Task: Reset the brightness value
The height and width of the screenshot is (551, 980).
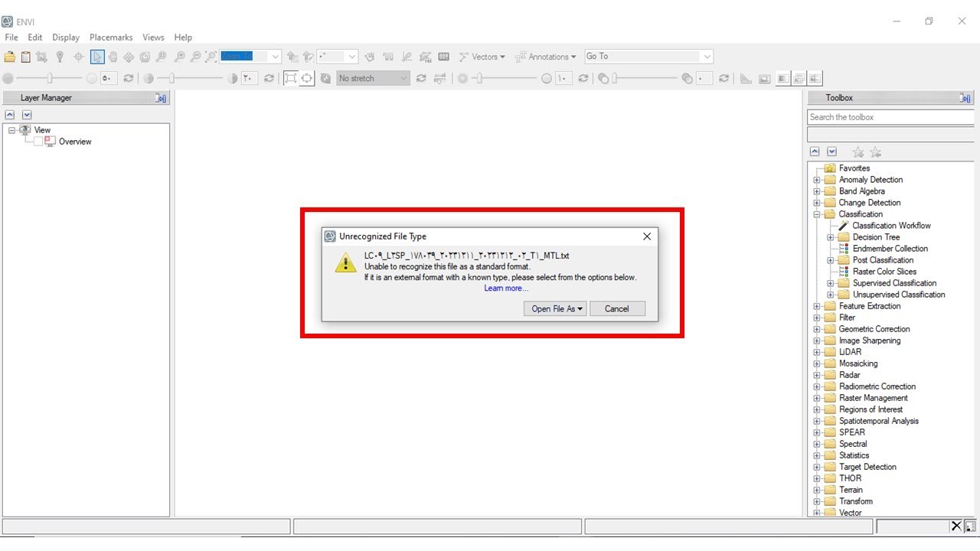Action: (x=129, y=78)
